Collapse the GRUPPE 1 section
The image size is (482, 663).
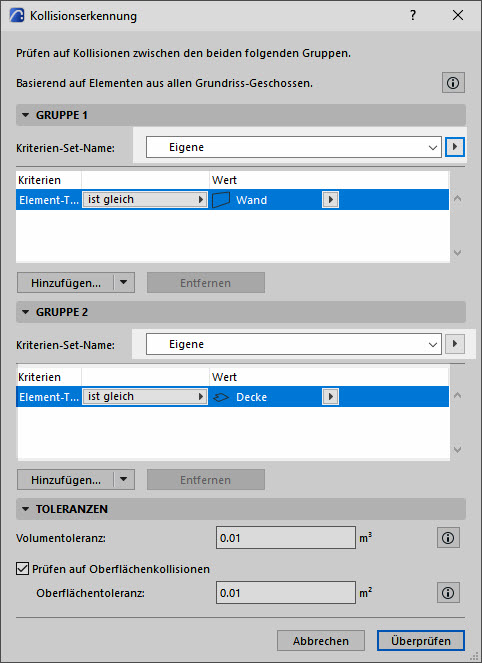[x=26, y=115]
